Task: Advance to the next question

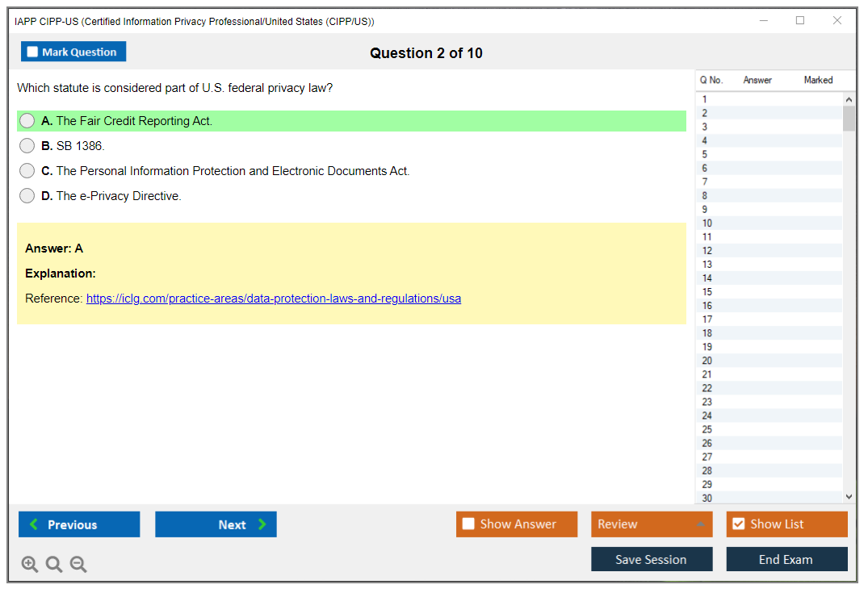Action: tap(216, 524)
